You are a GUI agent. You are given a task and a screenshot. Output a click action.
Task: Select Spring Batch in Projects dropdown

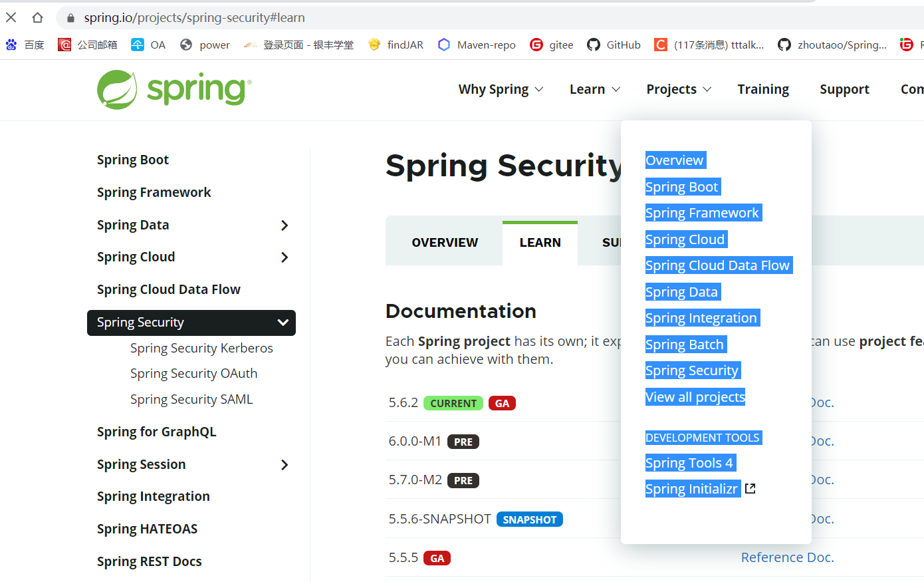click(685, 345)
